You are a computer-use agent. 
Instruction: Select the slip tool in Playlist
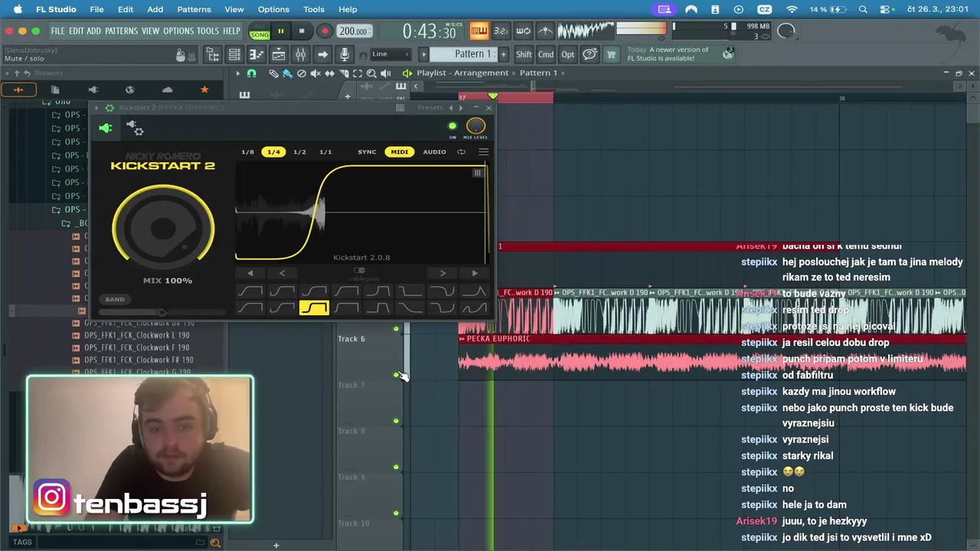329,73
